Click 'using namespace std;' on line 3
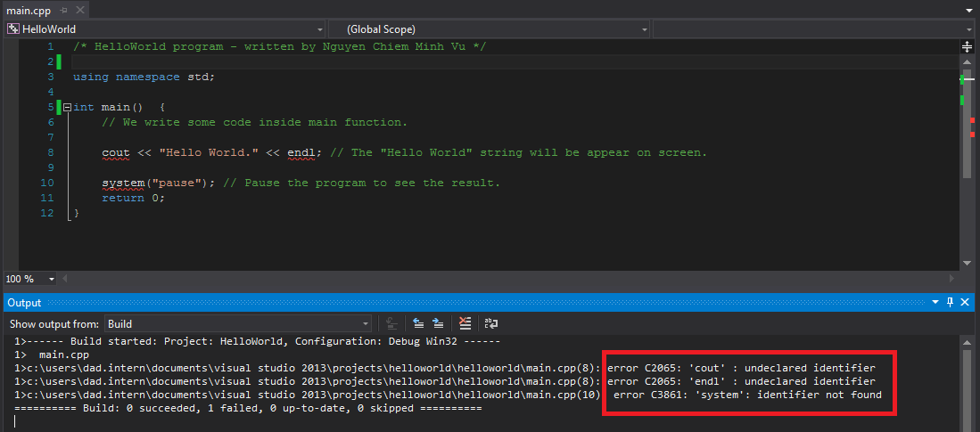The image size is (980, 432). pos(144,77)
